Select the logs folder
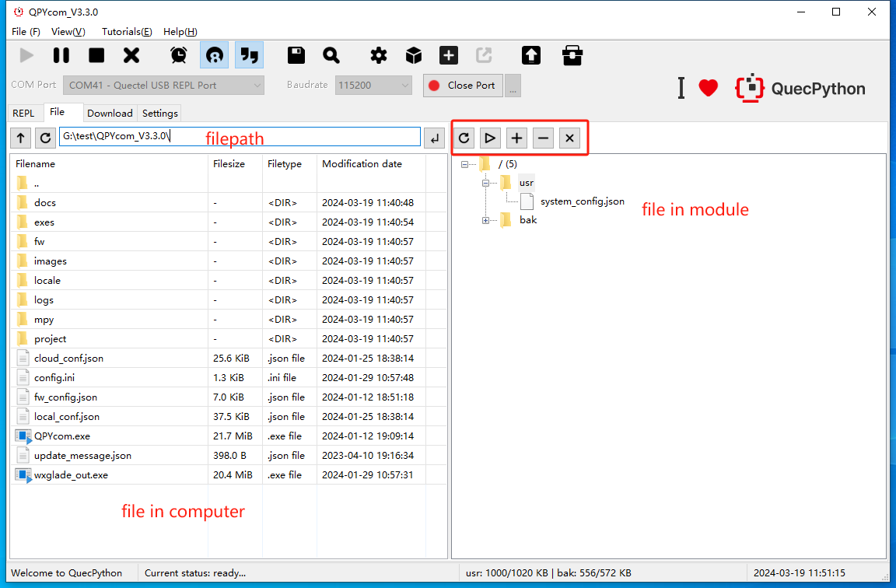Screen dimensions: 896x588 (229, 300)
